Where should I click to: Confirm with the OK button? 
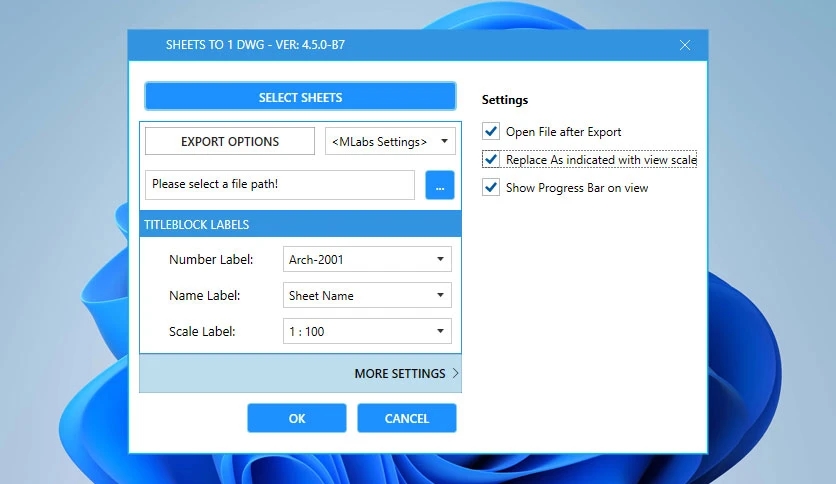click(x=297, y=418)
